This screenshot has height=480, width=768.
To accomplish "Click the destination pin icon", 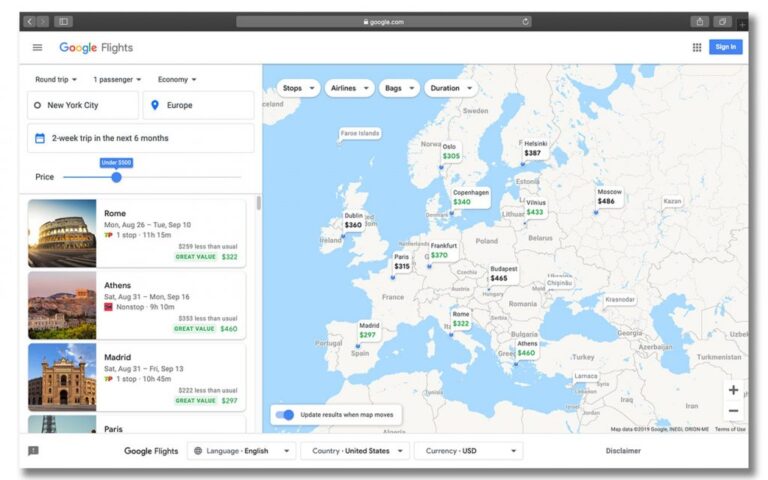I will click(x=155, y=105).
